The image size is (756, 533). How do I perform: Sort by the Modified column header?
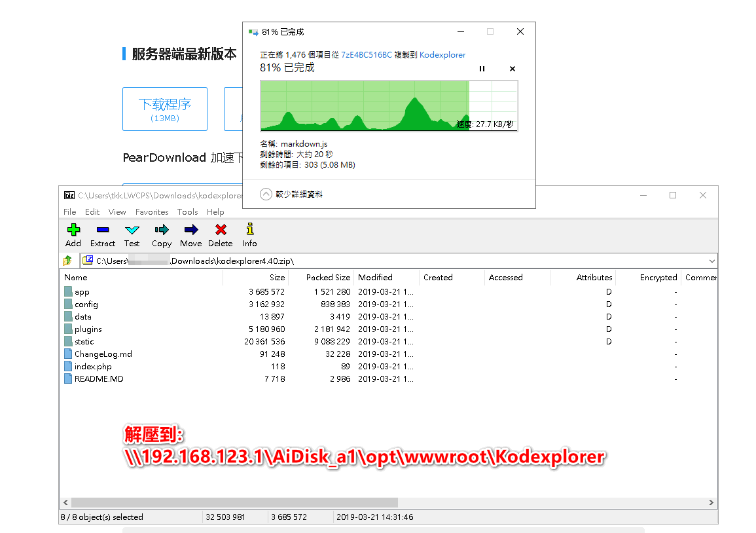pyautogui.click(x=375, y=278)
